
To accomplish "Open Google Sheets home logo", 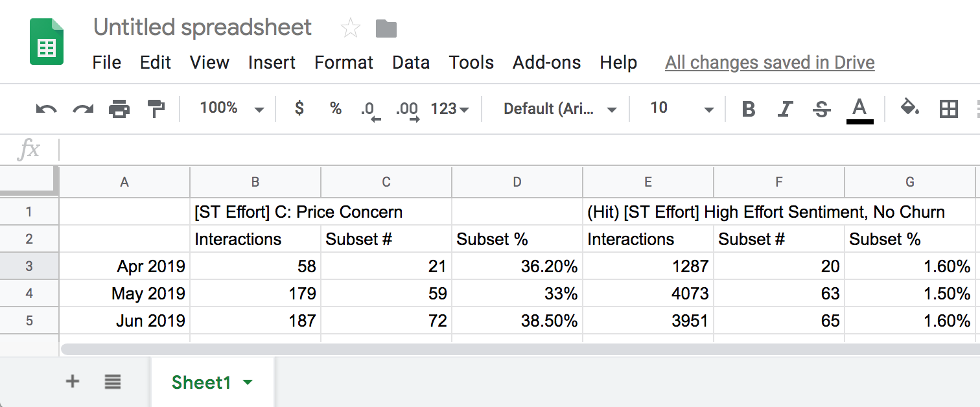I will coord(47,42).
